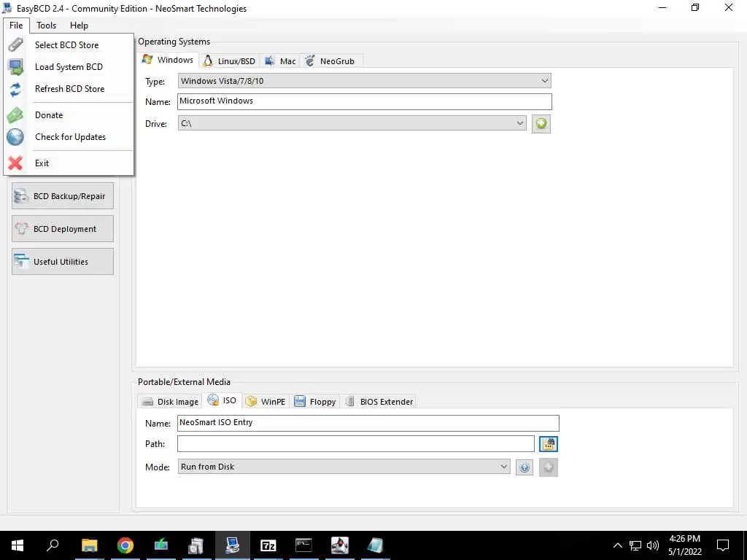
Task: Choose Load System BCD menu entry
Action: coord(69,66)
